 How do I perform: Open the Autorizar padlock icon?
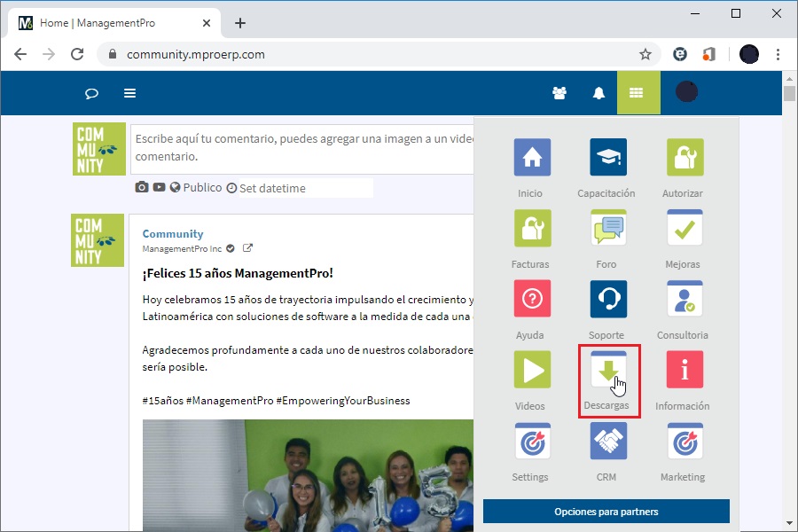683,155
